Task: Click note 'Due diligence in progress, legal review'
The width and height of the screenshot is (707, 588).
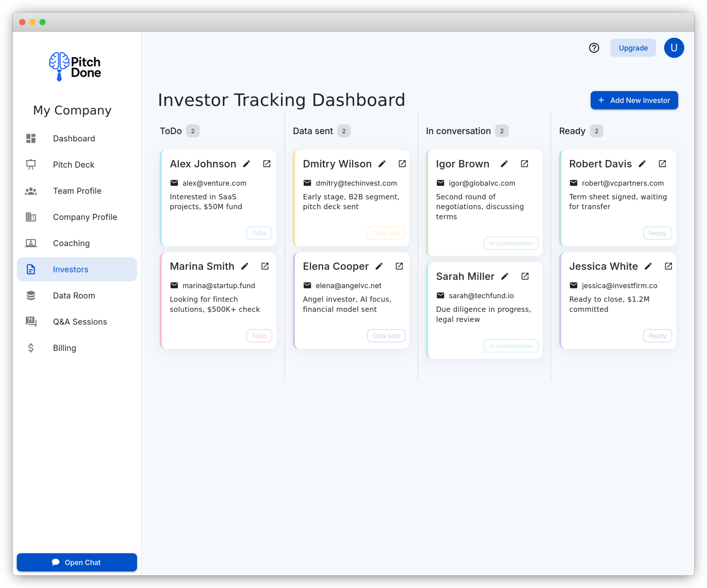Action: pyautogui.click(x=484, y=314)
